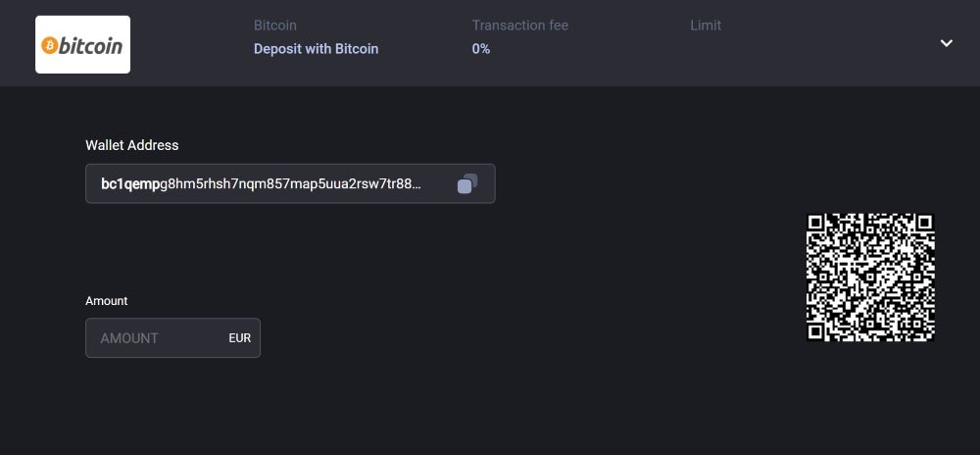Click the grey Bitcoin header label
This screenshot has height=455, width=980.
tap(275, 25)
